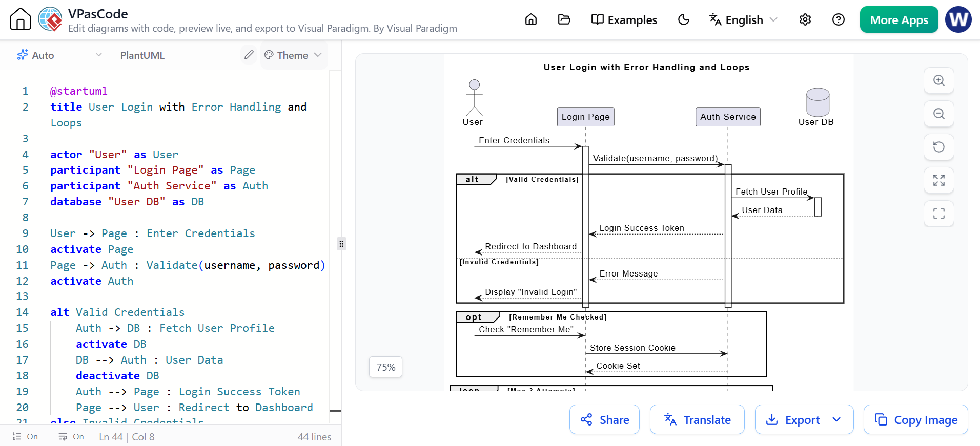
Task: Zoom in on the diagram preview
Action: coord(939,80)
